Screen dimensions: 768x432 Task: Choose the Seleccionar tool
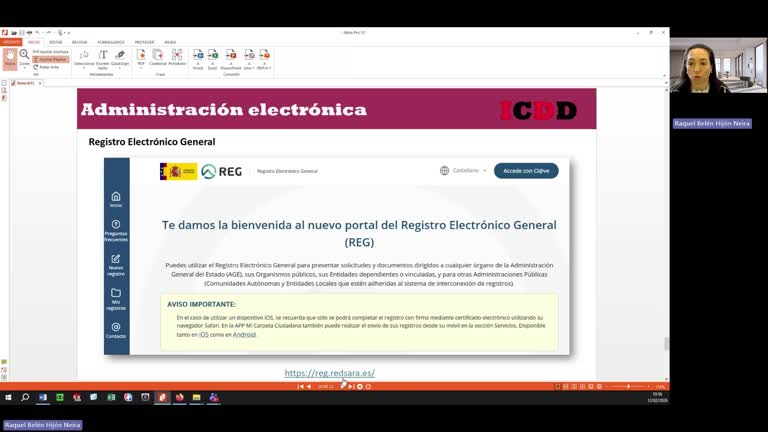click(84, 58)
